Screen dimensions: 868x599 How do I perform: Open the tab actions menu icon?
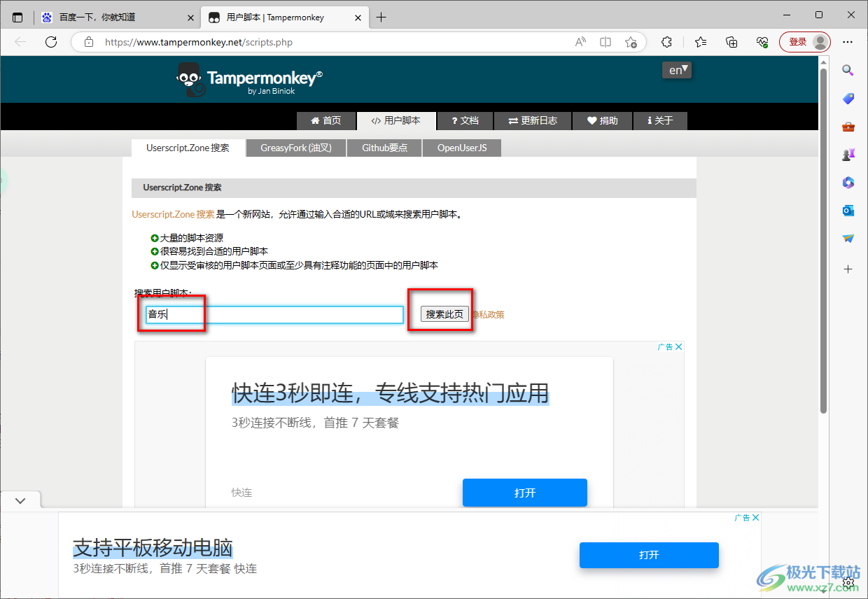pyautogui.click(x=17, y=17)
